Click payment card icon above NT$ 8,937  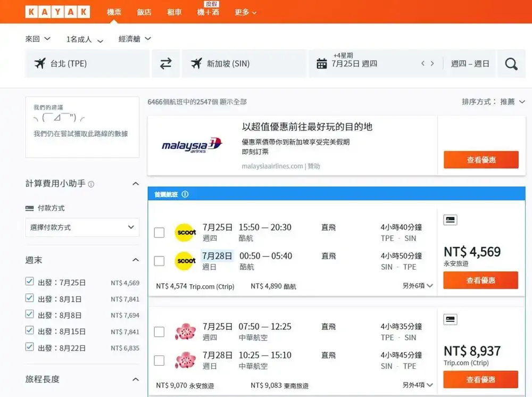[x=450, y=319]
